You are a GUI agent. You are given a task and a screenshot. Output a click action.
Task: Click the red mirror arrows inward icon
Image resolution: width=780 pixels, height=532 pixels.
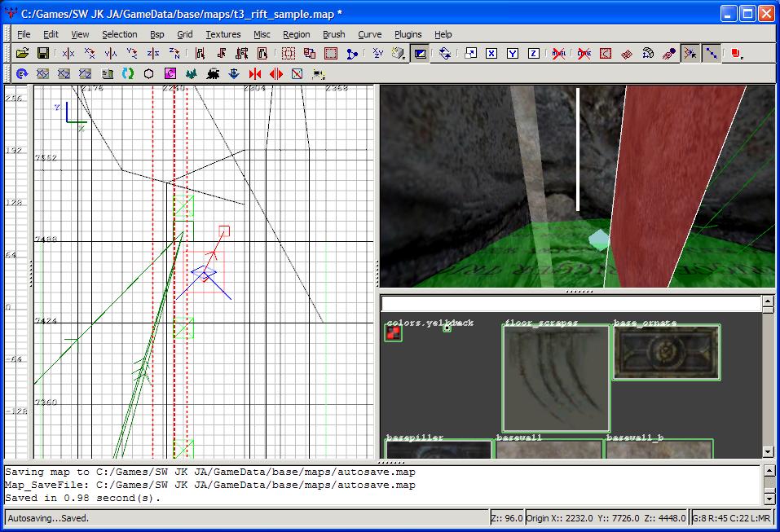tap(254, 73)
